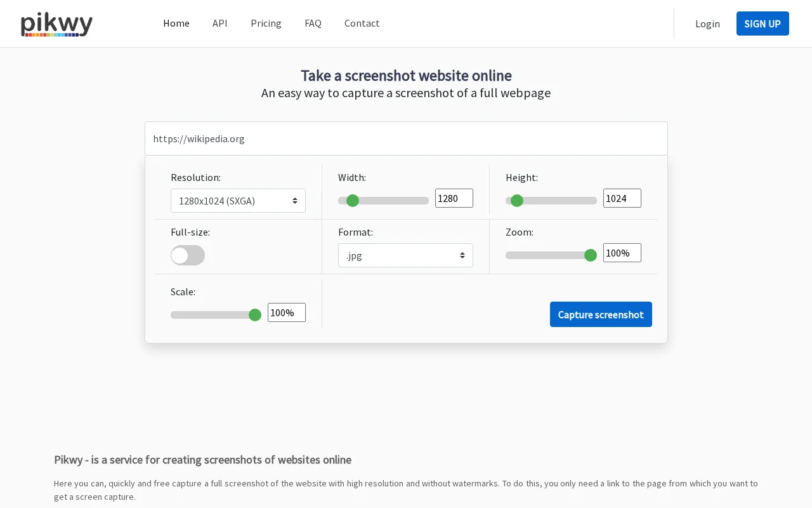Click the 'Height:' label

(x=521, y=178)
